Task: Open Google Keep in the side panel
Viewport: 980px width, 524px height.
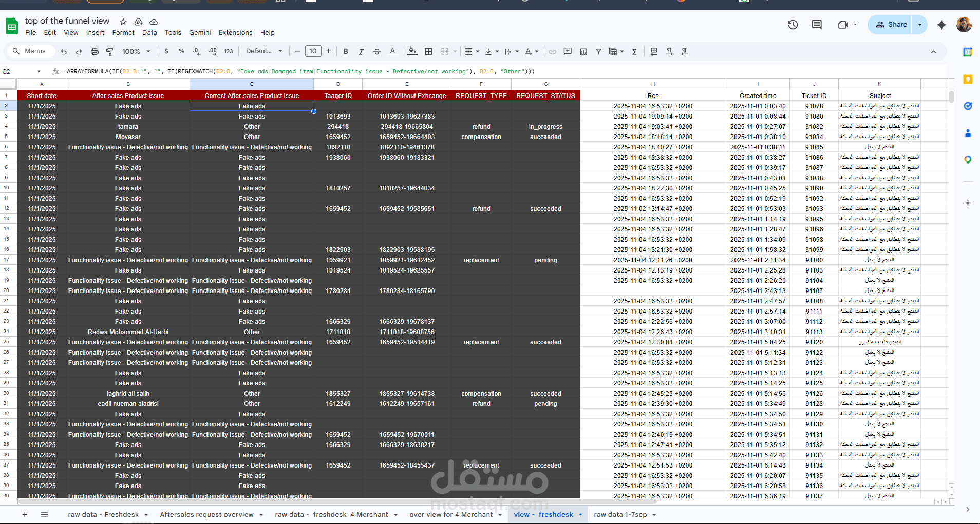Action: tap(968, 79)
